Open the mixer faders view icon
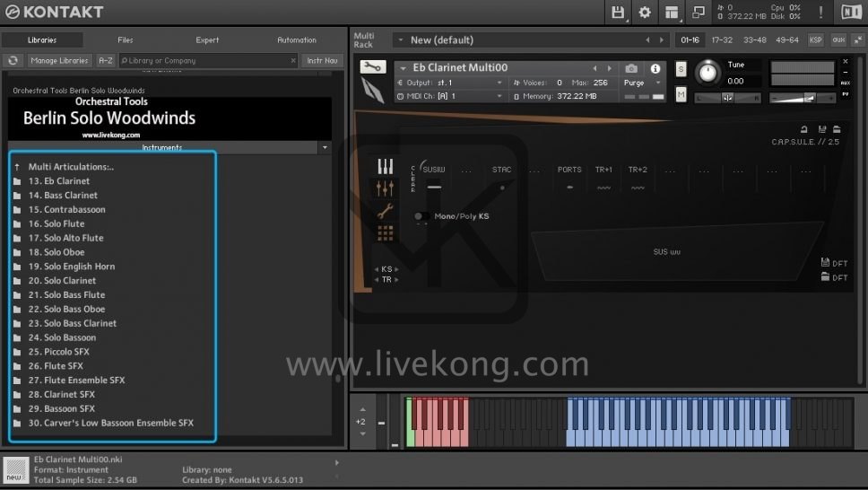This screenshot has width=868, height=490. tap(386, 188)
